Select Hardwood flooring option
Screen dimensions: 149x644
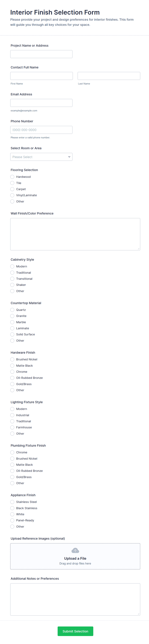pos(12,177)
